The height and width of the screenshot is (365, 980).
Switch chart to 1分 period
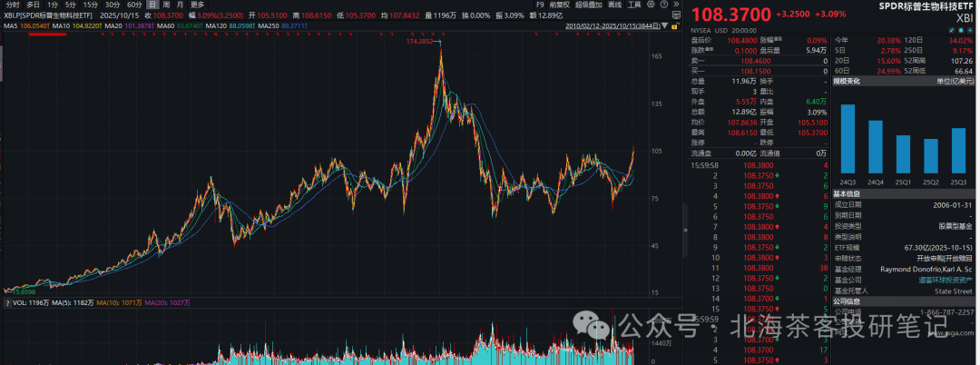coord(54,5)
